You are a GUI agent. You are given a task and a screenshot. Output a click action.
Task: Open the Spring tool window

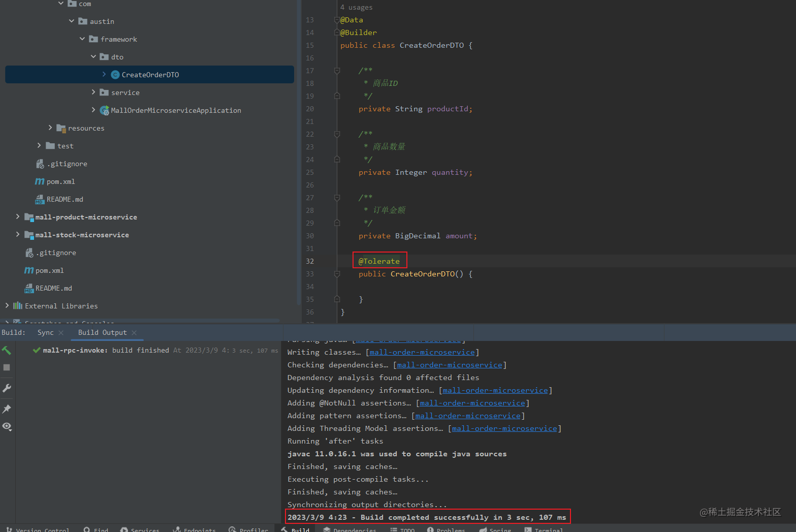495,529
